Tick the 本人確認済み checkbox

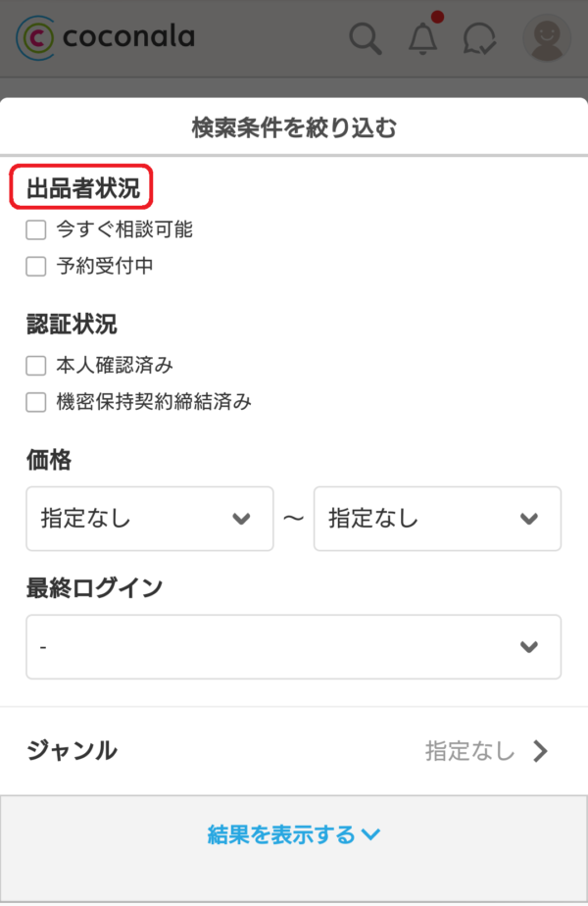[36, 366]
